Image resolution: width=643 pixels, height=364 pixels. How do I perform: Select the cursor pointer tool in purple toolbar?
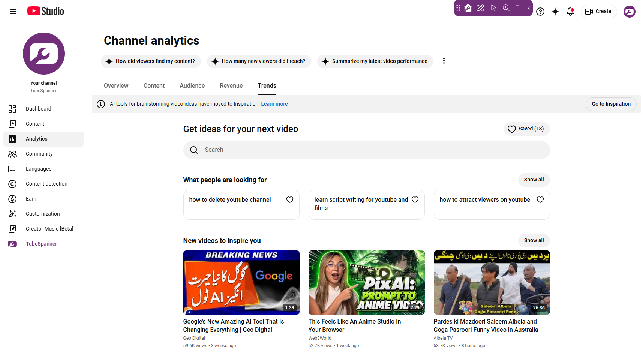click(493, 8)
